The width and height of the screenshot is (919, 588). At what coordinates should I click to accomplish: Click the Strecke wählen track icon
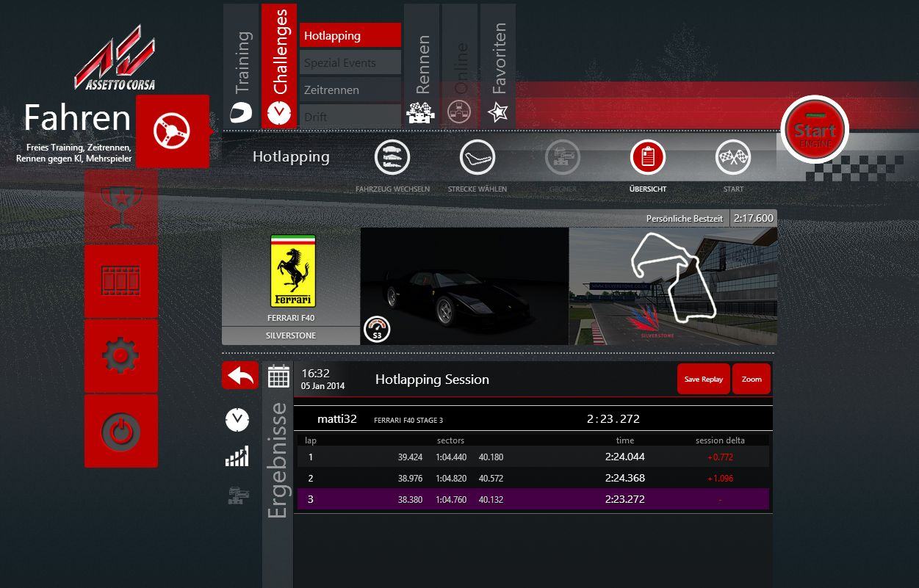pyautogui.click(x=477, y=157)
